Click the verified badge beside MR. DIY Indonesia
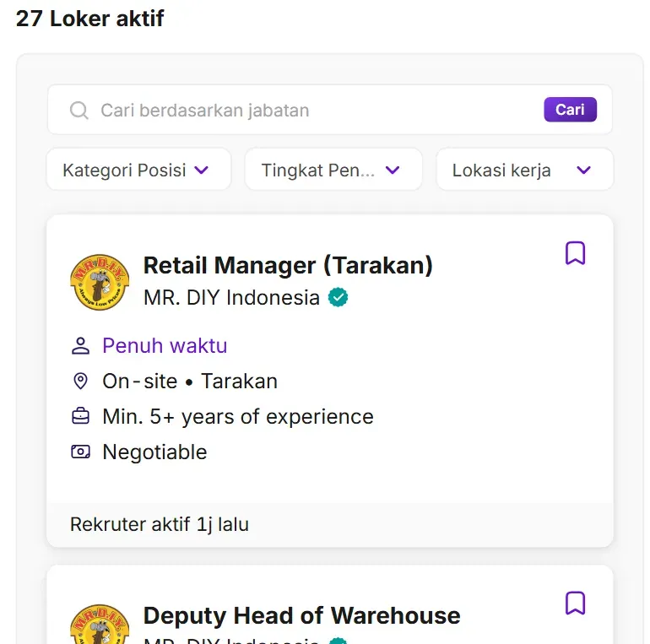 (x=339, y=298)
